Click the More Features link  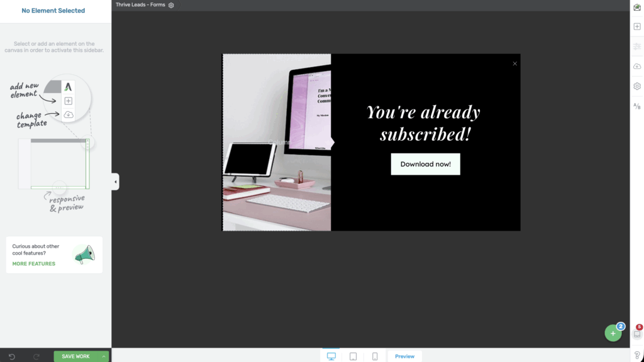pos(34,264)
